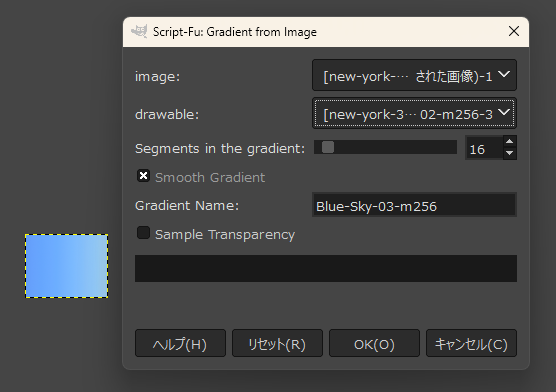
Task: Click the "image:" label
Action: click(x=157, y=77)
